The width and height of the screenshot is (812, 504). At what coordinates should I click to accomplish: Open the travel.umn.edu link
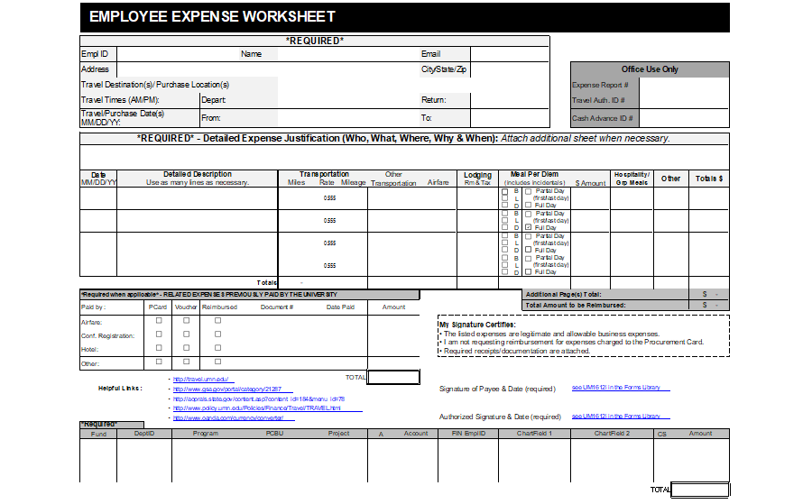[200, 380]
